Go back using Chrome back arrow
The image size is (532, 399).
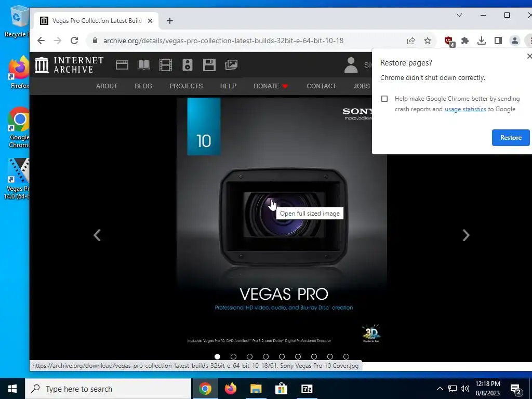(x=41, y=41)
